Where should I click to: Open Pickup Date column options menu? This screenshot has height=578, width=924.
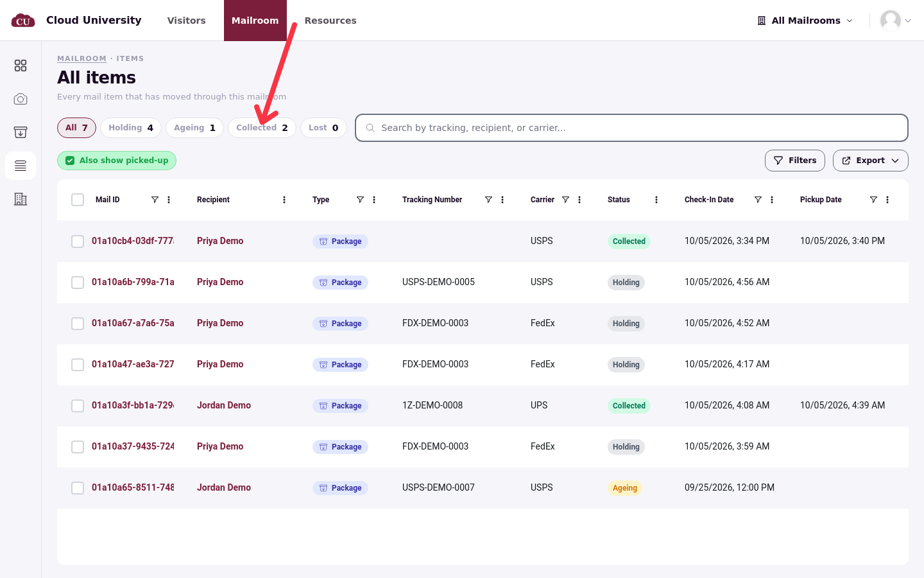[x=887, y=200]
